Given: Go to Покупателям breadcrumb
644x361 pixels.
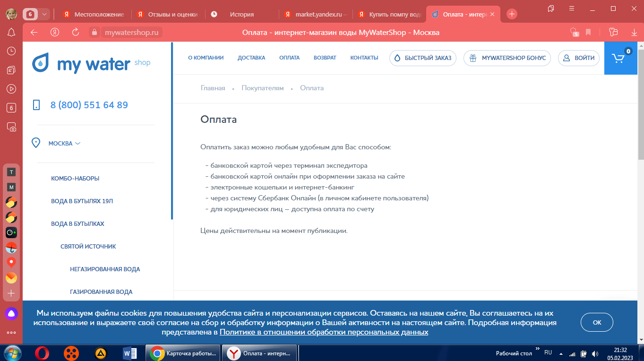Looking at the screenshot, I should pyautogui.click(x=263, y=88).
